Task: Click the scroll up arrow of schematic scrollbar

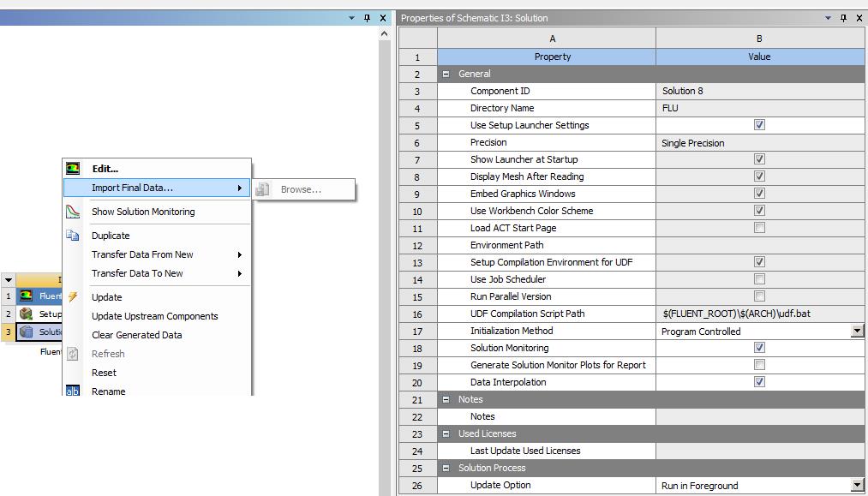Action: tap(384, 34)
